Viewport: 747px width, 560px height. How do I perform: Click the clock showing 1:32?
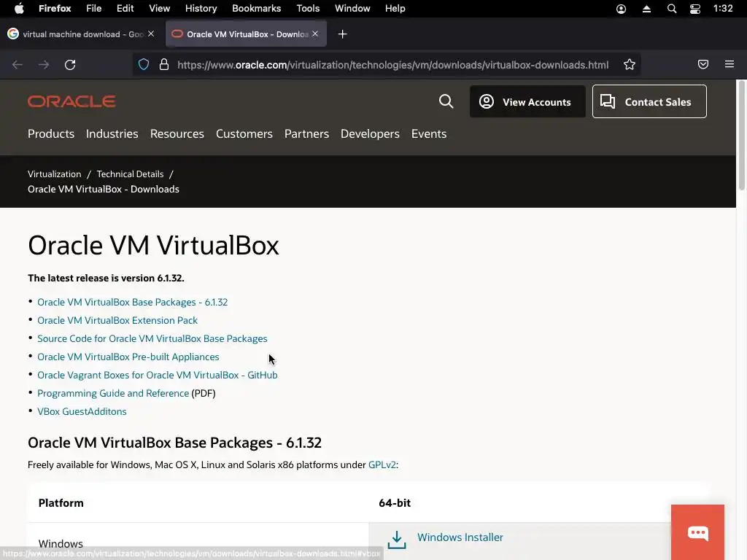click(x=723, y=9)
